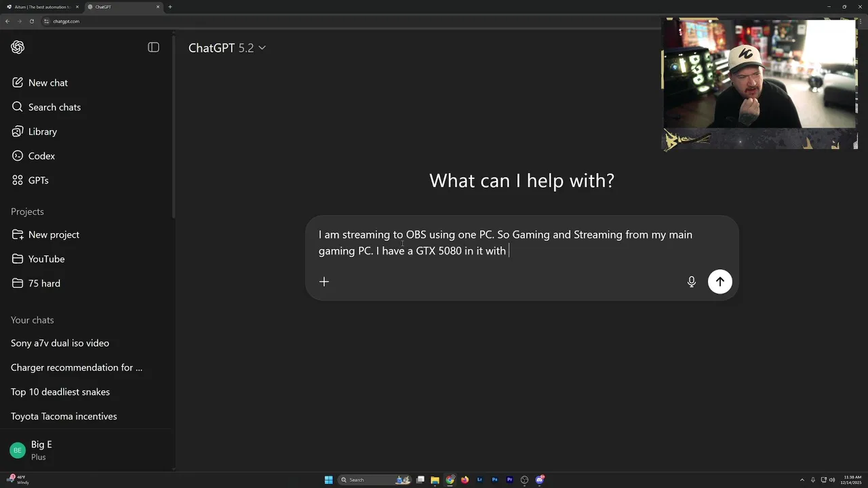Collapse the Projects section header
This screenshot has width=868, height=488.
coord(27,211)
